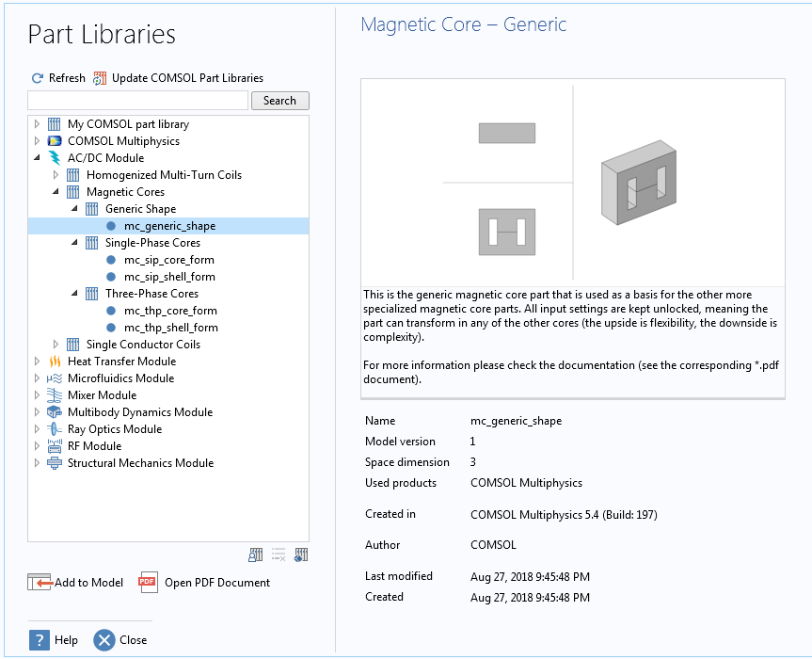Screen dimensions: 812x659
Task: Click the Three-Phase Cores folder icon
Action: tap(91, 294)
